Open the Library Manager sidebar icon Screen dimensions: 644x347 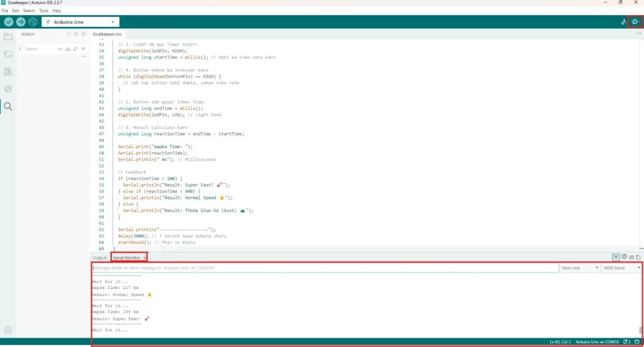(8, 72)
